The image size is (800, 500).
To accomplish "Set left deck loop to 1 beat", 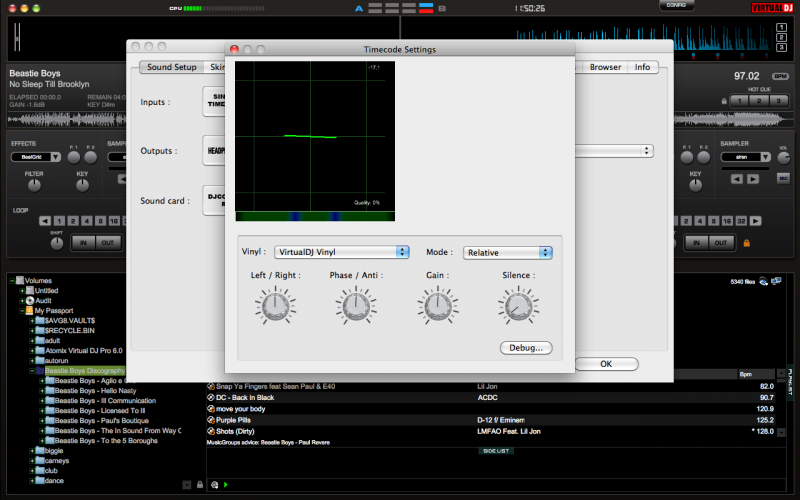I will (59, 221).
